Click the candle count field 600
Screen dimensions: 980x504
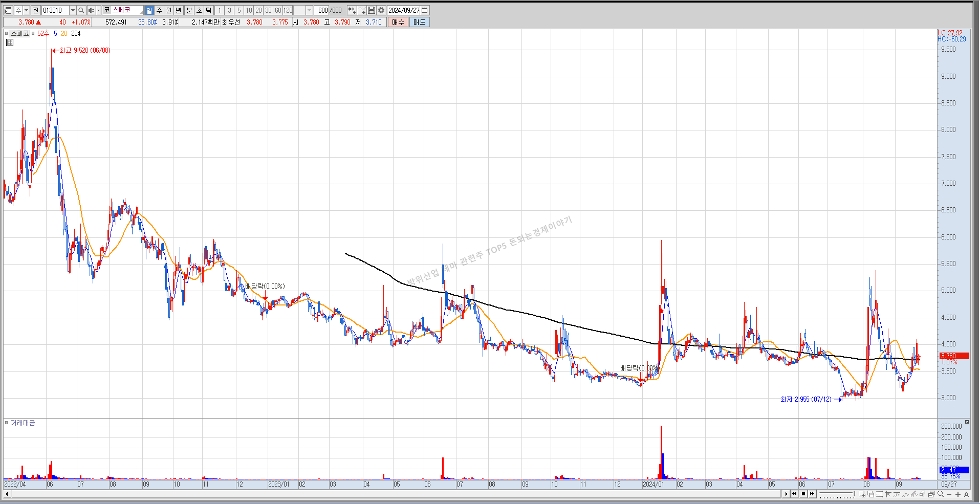click(x=322, y=10)
